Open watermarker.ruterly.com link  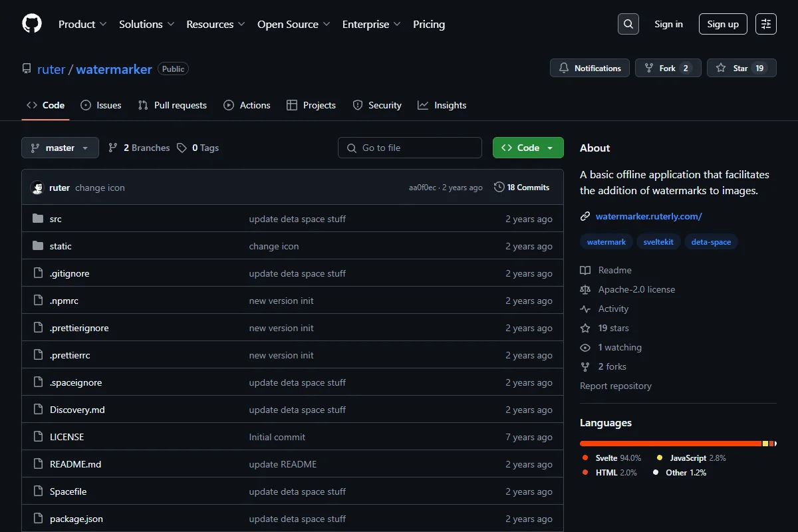click(x=648, y=216)
